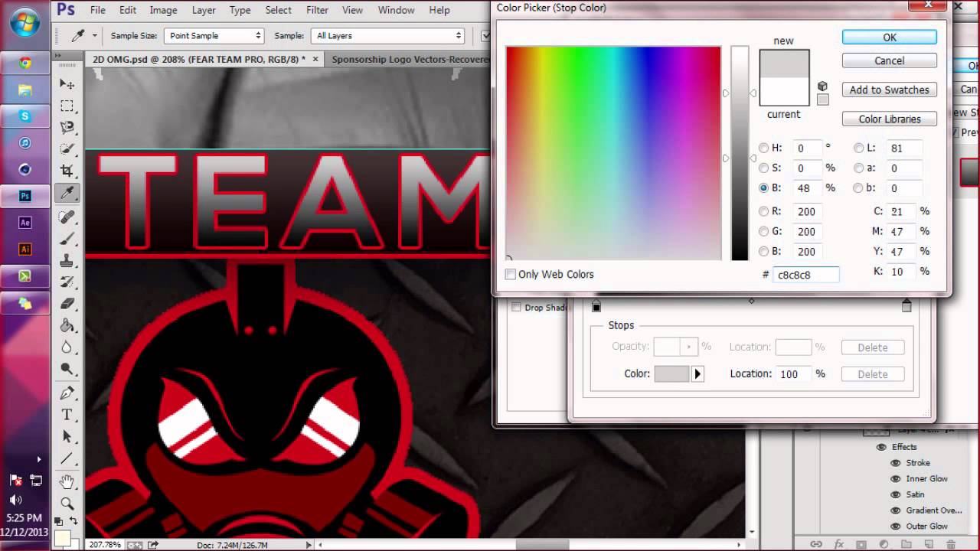Select the Rectangular Marquee tool
980x551 pixels.
(67, 106)
